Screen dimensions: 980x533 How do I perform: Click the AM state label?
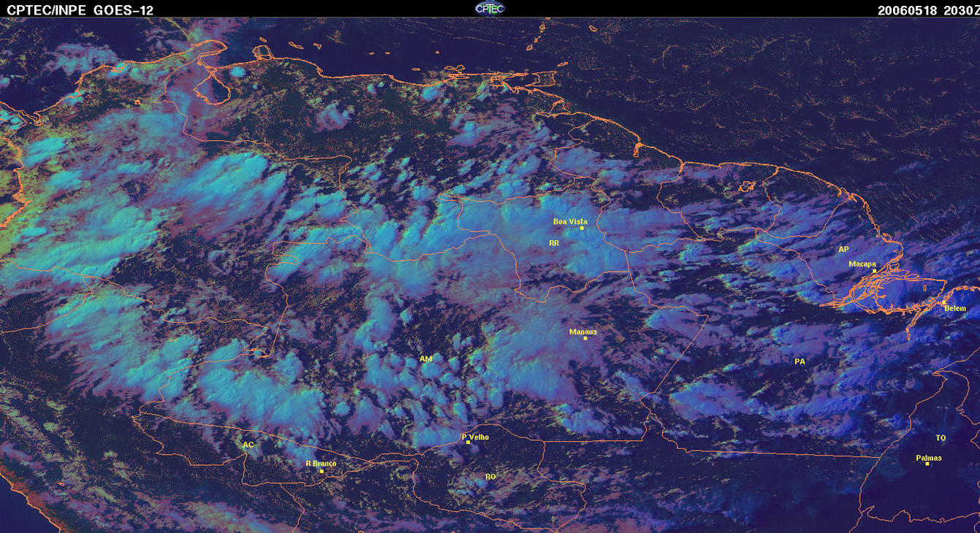click(426, 359)
